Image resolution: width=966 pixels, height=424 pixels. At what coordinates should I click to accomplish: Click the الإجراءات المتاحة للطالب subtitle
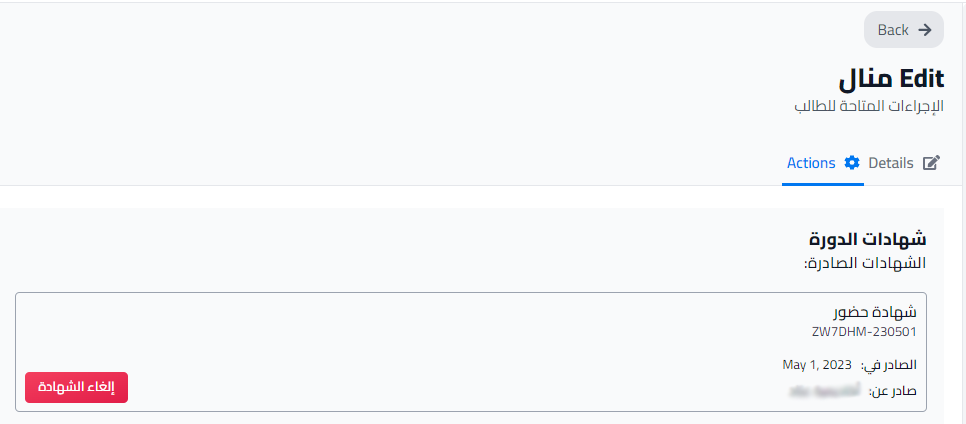coord(869,106)
